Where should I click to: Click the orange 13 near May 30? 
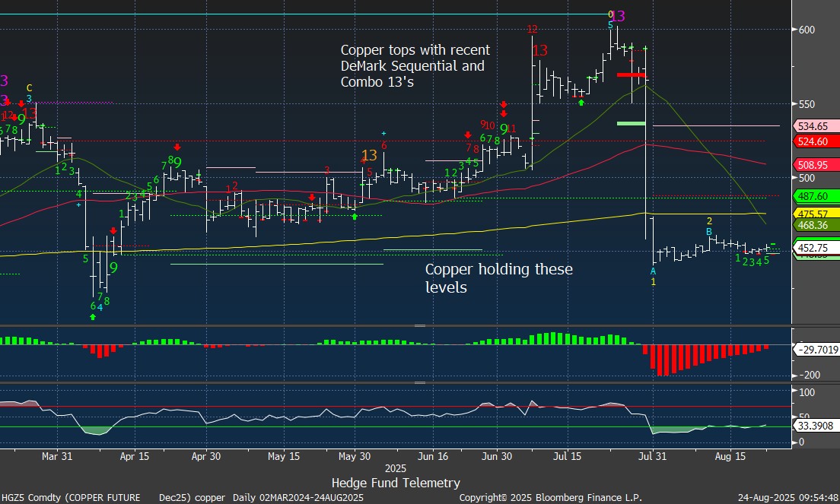click(x=369, y=155)
